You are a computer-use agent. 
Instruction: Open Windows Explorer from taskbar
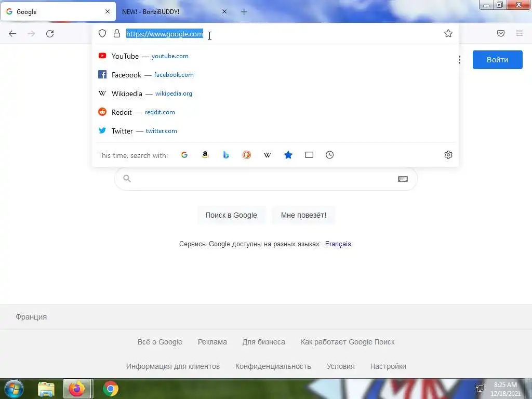pyautogui.click(x=46, y=389)
